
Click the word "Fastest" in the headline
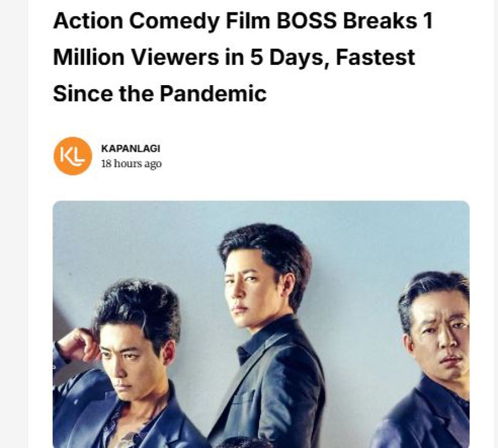coord(375,57)
